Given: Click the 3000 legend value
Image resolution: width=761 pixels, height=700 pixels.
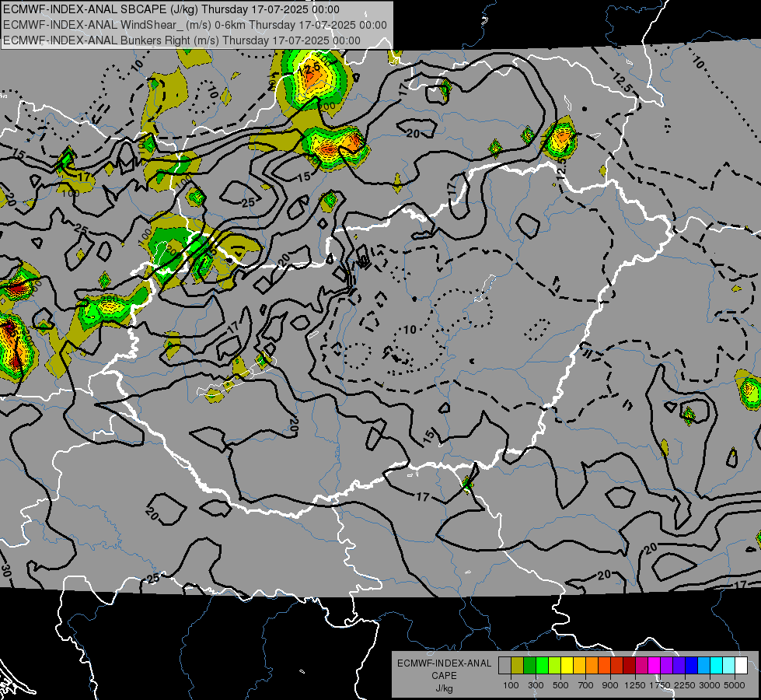Looking at the screenshot, I should pyautogui.click(x=710, y=685).
